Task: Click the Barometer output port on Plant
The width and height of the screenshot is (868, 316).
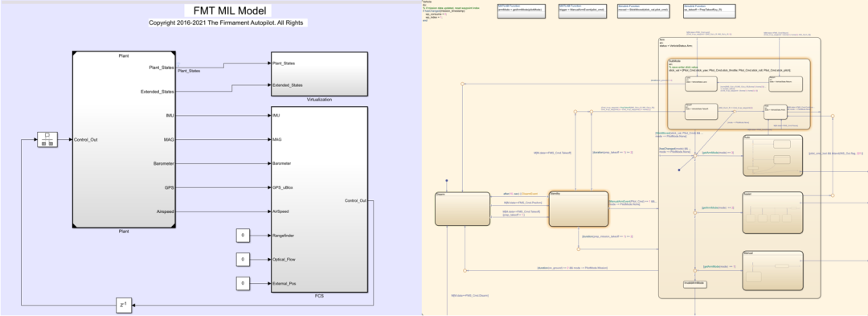Action: click(164, 164)
